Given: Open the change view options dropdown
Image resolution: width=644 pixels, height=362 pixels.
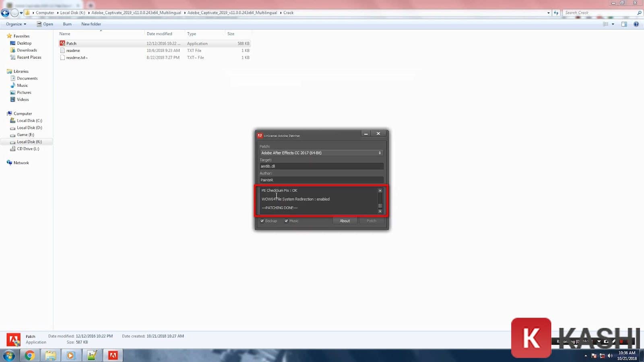Looking at the screenshot, I should pyautogui.click(x=613, y=24).
